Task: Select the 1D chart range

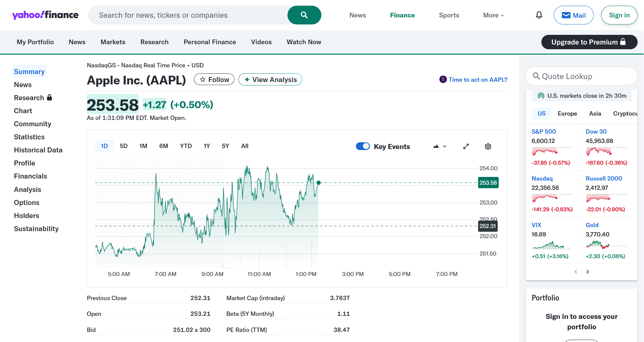Action: pos(104,146)
